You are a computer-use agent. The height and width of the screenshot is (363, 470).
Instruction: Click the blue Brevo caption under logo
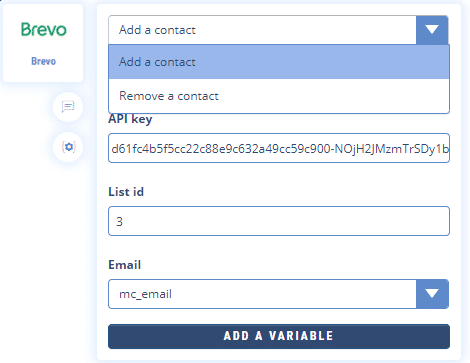(44, 61)
